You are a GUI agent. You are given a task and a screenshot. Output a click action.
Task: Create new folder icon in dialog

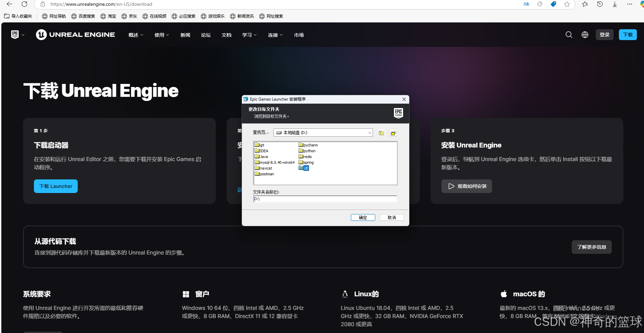click(x=393, y=133)
